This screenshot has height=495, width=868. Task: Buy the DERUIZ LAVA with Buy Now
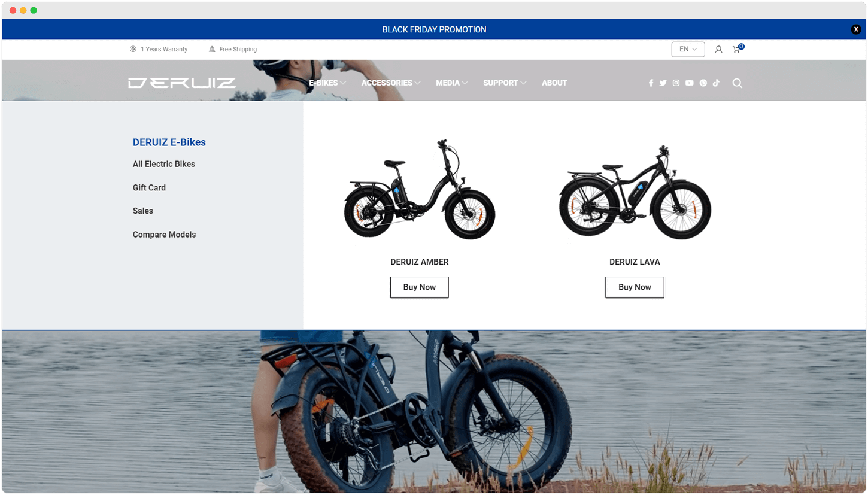pos(635,287)
